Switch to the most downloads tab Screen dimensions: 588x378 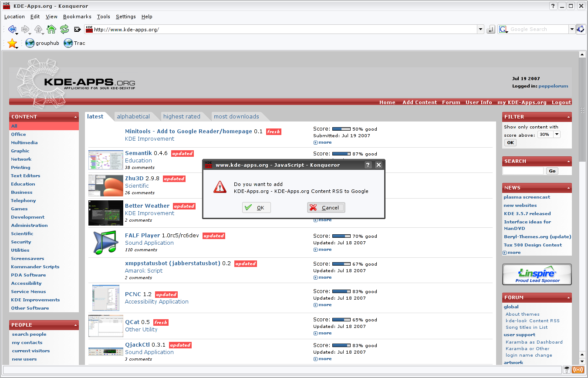point(237,116)
